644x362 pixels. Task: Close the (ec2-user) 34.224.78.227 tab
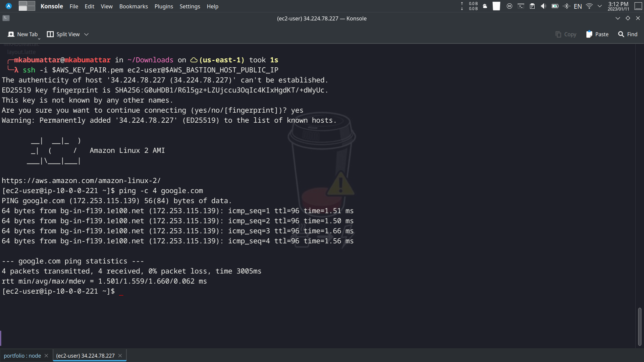pyautogui.click(x=120, y=356)
